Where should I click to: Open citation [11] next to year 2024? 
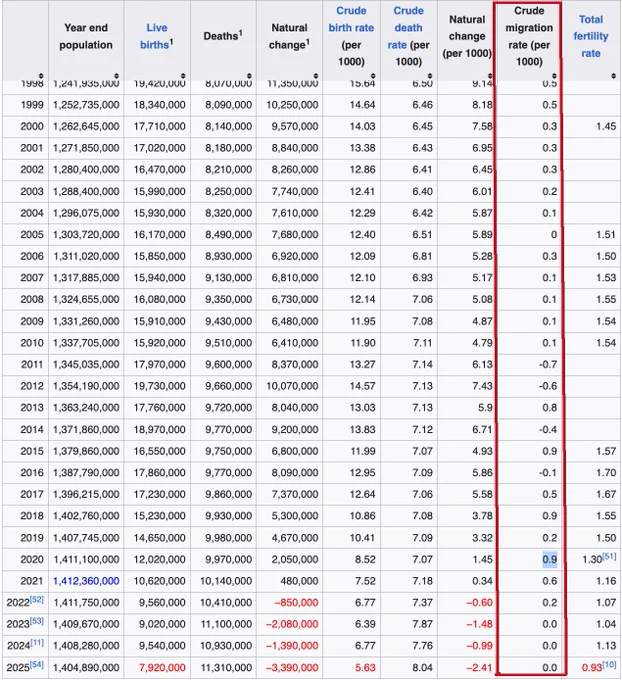[x=37, y=643]
